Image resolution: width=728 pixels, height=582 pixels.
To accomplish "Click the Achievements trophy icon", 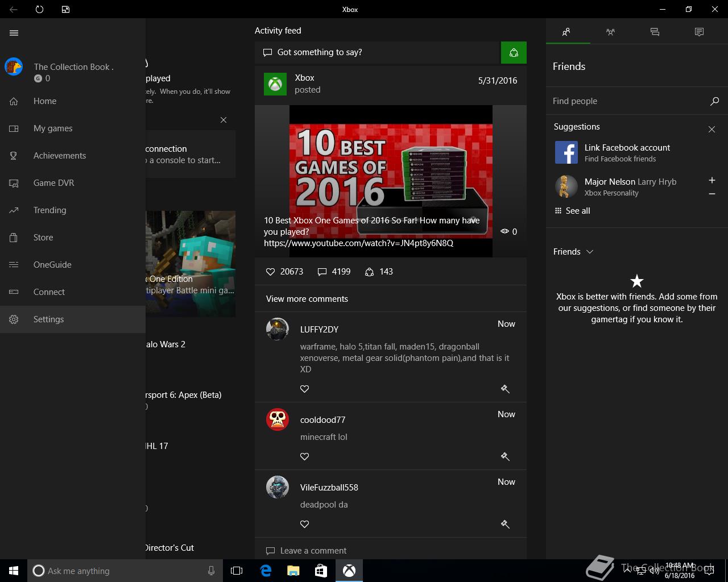I will pos(14,156).
